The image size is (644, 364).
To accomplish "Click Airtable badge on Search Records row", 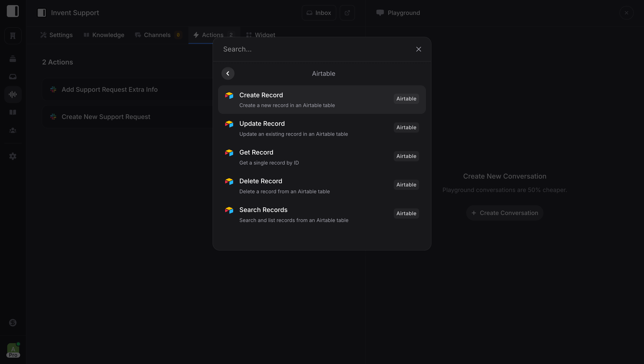I will point(406,214).
